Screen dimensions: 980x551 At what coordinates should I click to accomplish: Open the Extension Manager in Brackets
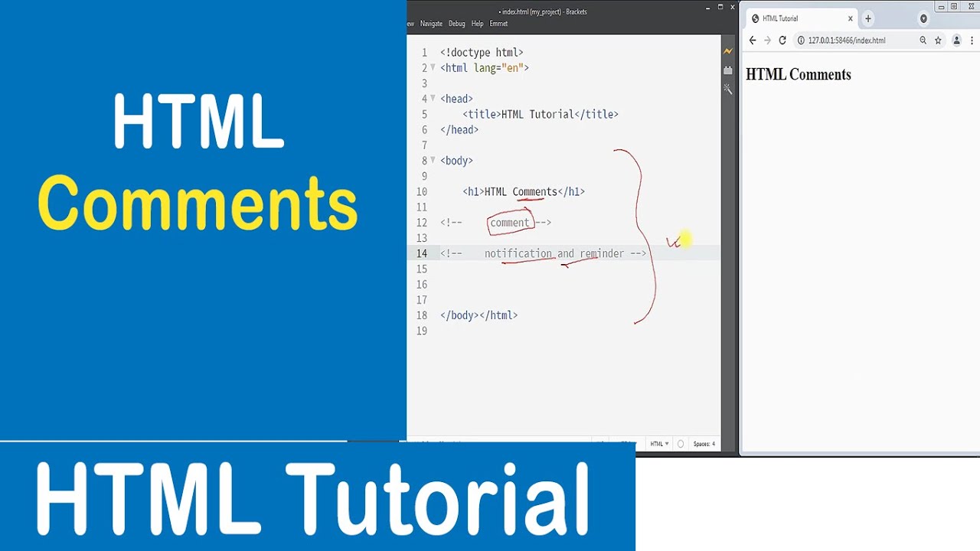pos(727,70)
